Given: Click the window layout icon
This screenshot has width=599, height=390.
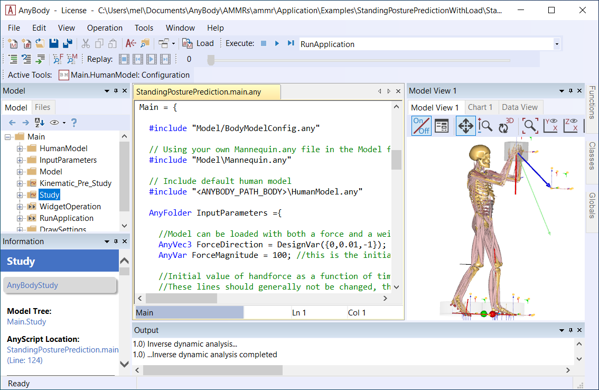Looking at the screenshot, I should point(164,44).
